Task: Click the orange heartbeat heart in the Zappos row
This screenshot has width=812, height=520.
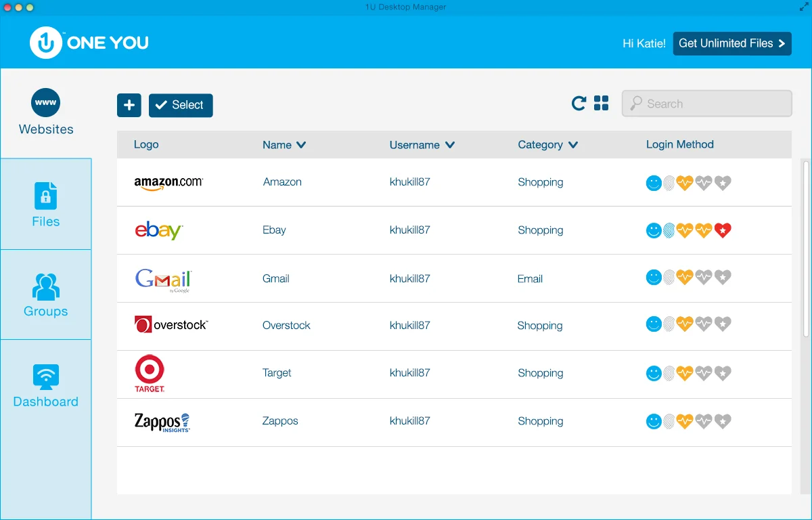Action: point(685,421)
